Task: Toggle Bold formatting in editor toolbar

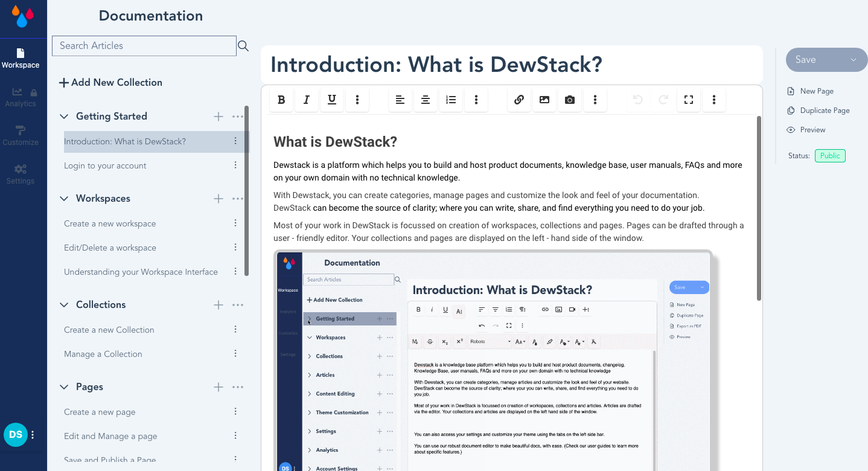Action: [x=281, y=100]
